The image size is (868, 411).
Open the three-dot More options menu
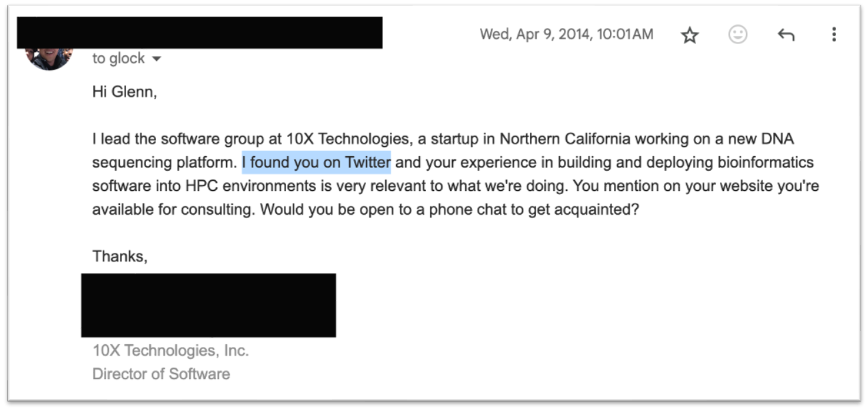click(x=834, y=35)
